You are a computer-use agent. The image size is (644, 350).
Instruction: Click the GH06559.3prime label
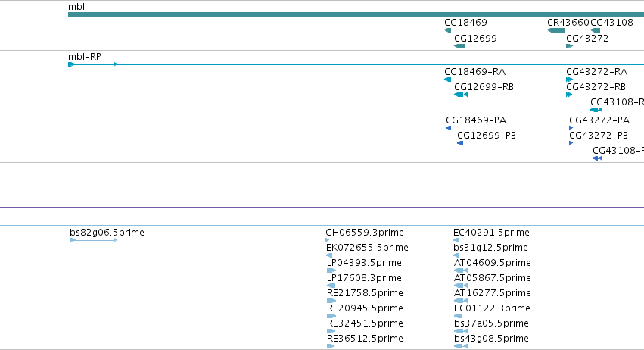pyautogui.click(x=365, y=233)
